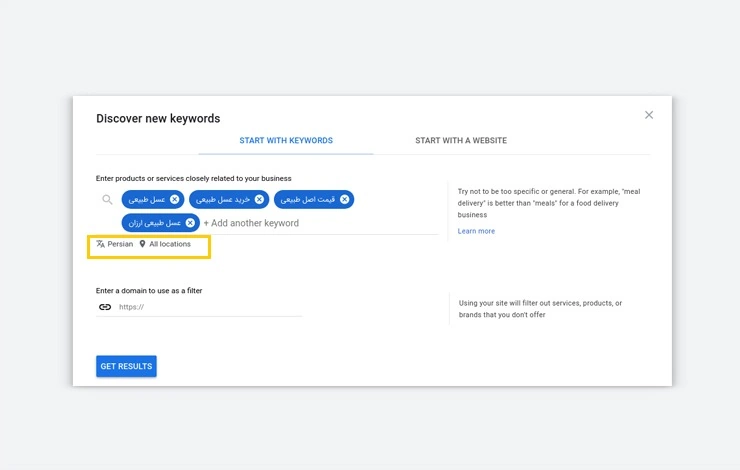Open the Learn more link
This screenshot has height=470, width=740.
click(x=476, y=231)
